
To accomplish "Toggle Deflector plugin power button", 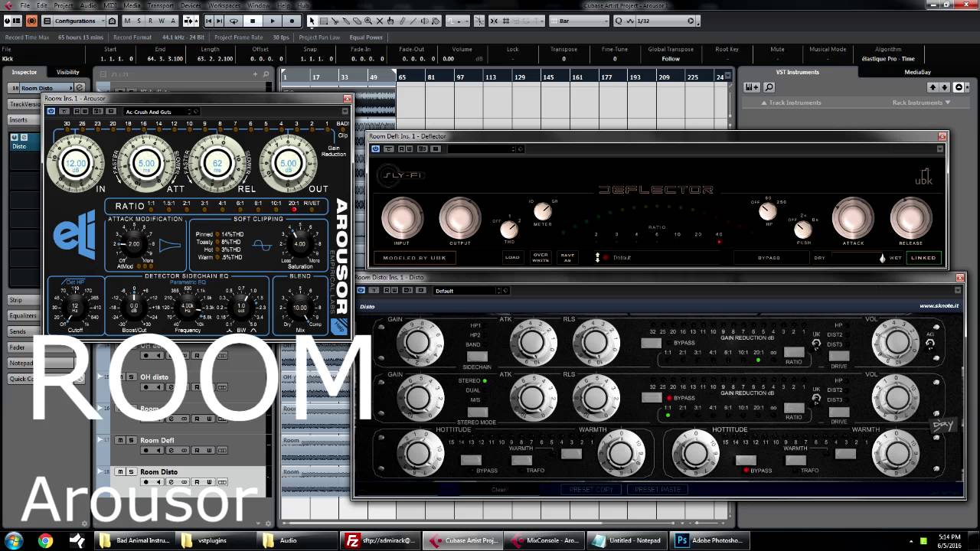I will tap(376, 149).
